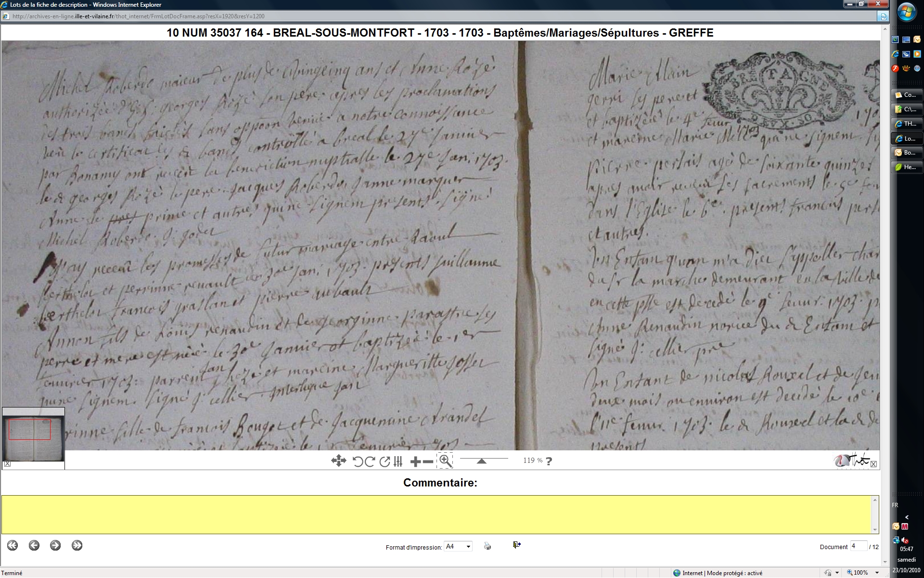The width and height of the screenshot is (924, 578).
Task: Jump to the last document page
Action: click(77, 545)
